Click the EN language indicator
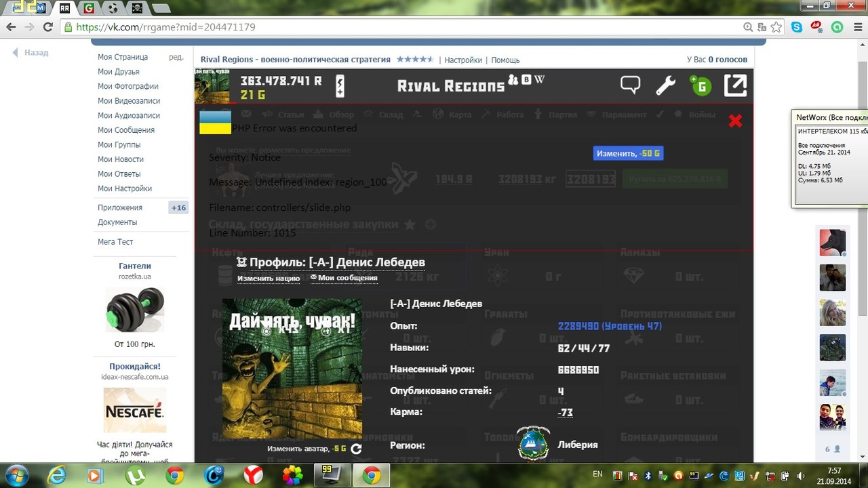The width and height of the screenshot is (868, 488). pos(597,474)
